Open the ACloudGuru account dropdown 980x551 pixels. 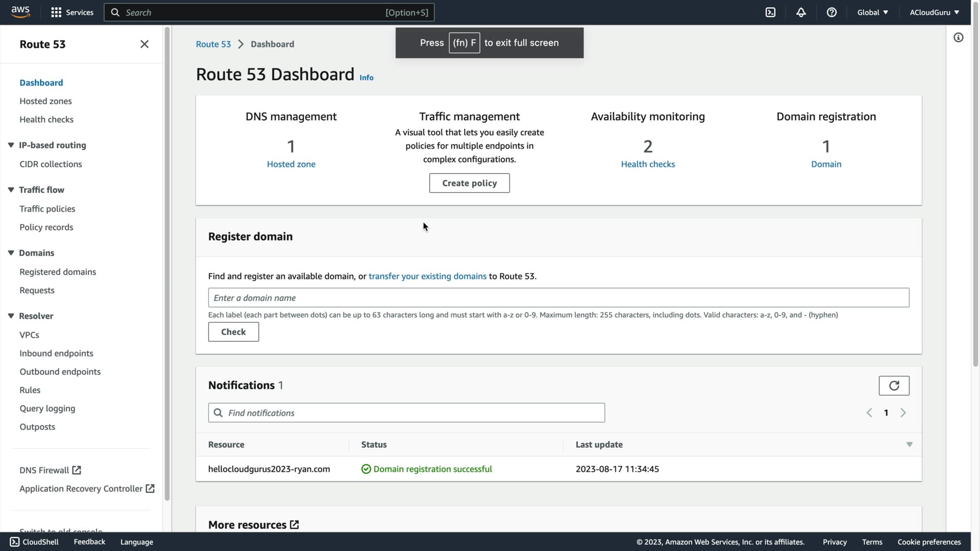tap(934, 12)
